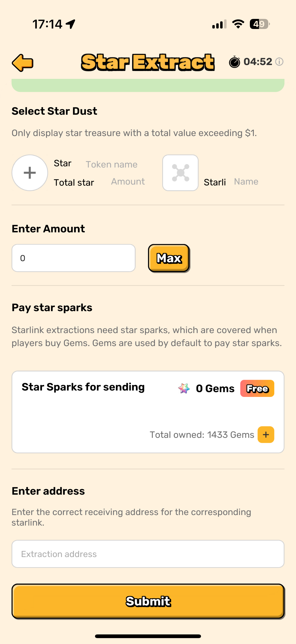Tap the Total owned 1433 Gems text
Image resolution: width=296 pixels, height=644 pixels.
pyautogui.click(x=202, y=435)
